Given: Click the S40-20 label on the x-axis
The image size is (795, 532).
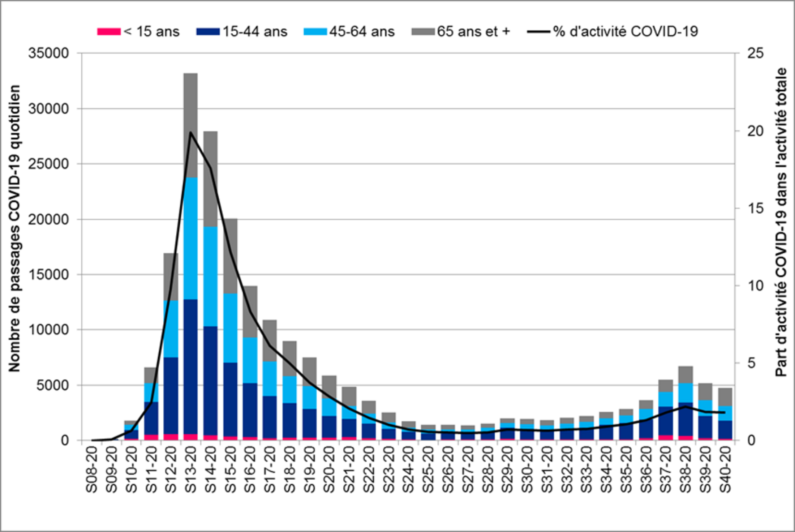Looking at the screenshot, I should pos(725,470).
